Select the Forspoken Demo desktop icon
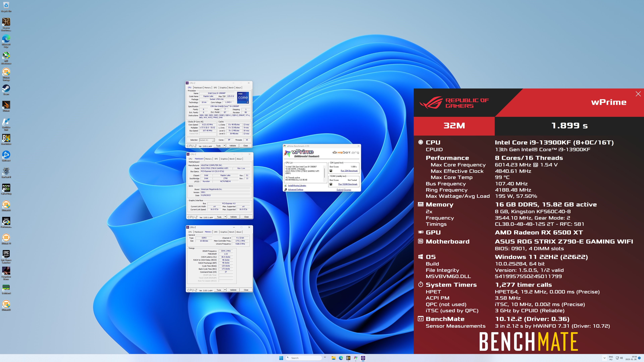Viewport: 644px width, 362px height. [x=6, y=273]
